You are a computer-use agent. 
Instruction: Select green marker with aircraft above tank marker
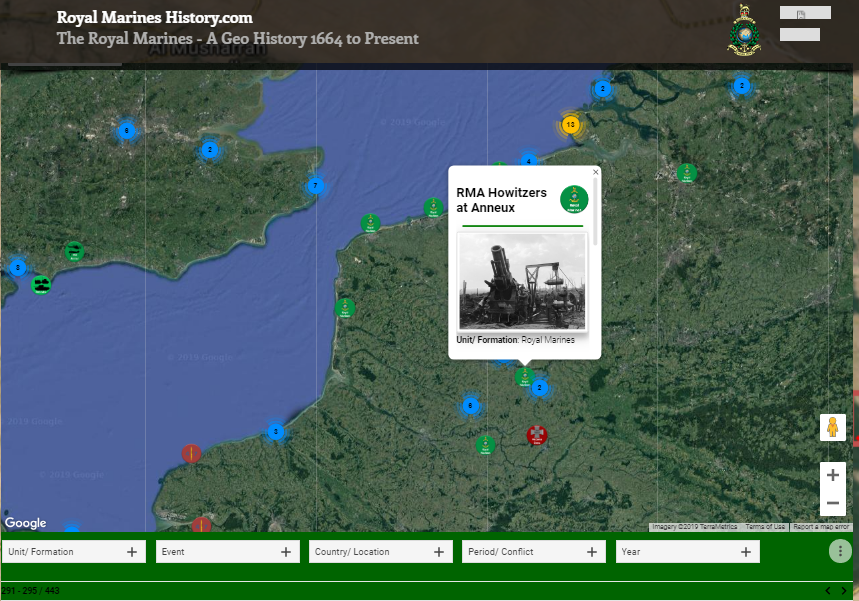[75, 251]
